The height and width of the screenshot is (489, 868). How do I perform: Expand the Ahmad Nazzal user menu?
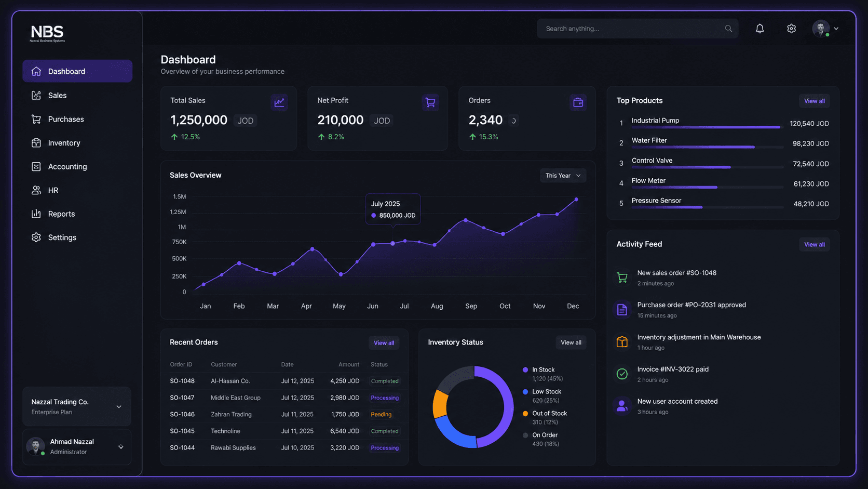point(77,446)
